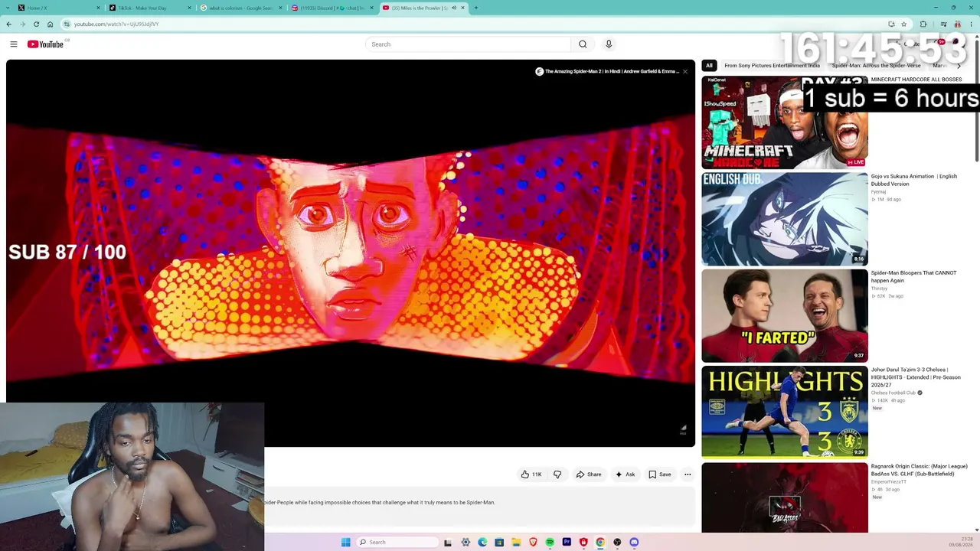The width and height of the screenshot is (980, 551).
Task: Start voice search with the microphone
Action: click(x=609, y=44)
